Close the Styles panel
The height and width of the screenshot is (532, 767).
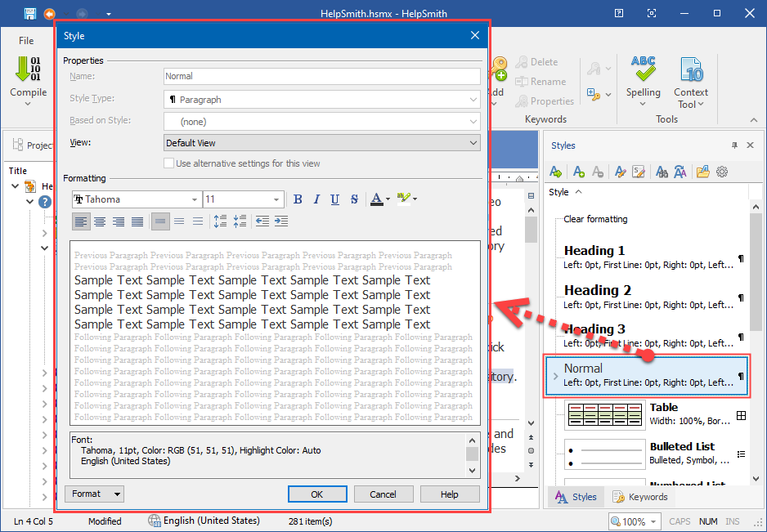(x=751, y=145)
